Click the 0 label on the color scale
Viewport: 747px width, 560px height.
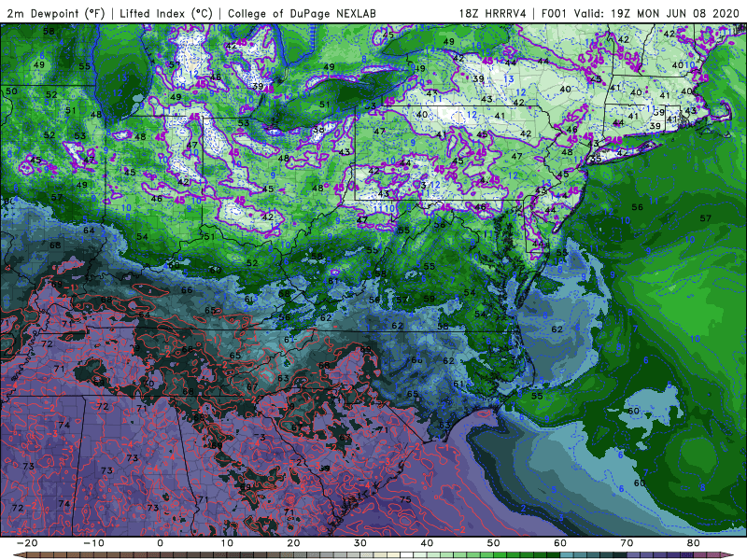160,543
